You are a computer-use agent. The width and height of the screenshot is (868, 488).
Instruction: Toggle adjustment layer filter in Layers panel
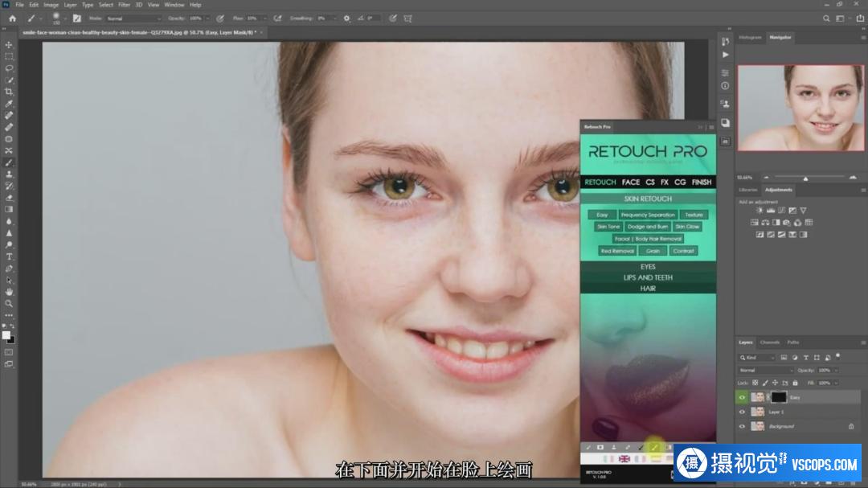coord(795,358)
